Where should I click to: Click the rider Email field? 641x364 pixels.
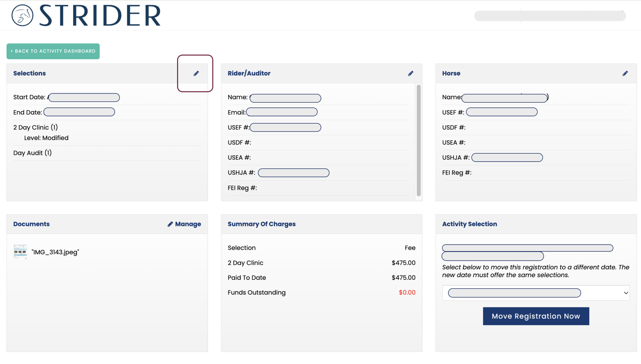point(281,112)
